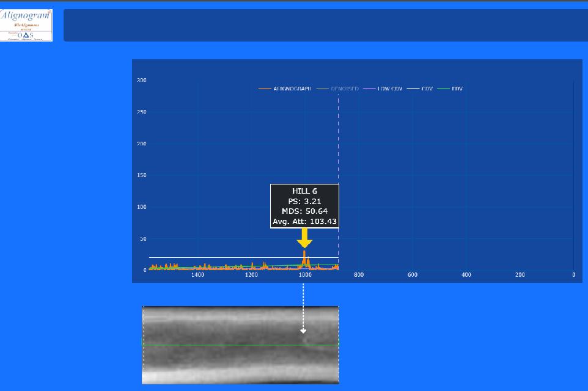Click the x-axis label 400
The image size is (588, 391).
click(x=466, y=275)
